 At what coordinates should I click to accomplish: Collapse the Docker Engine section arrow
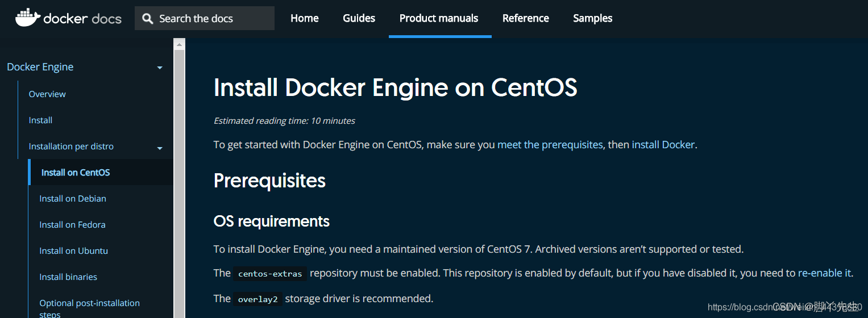point(160,68)
